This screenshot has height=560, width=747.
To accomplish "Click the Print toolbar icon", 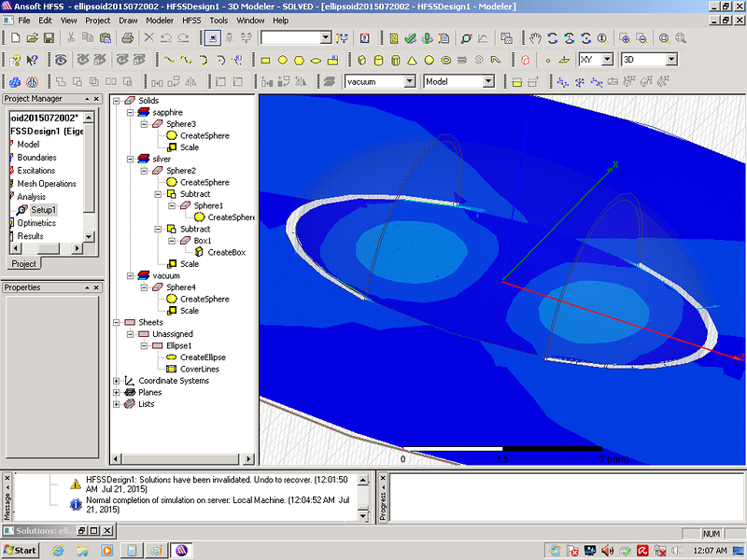I will point(127,38).
